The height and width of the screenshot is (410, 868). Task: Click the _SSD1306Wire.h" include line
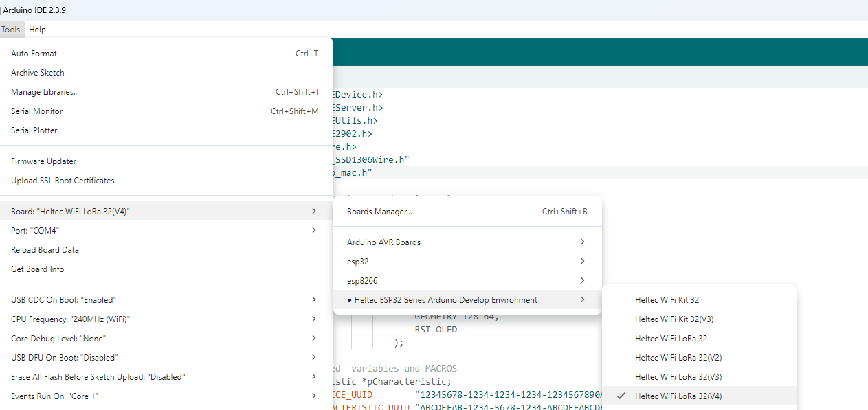[x=371, y=159]
